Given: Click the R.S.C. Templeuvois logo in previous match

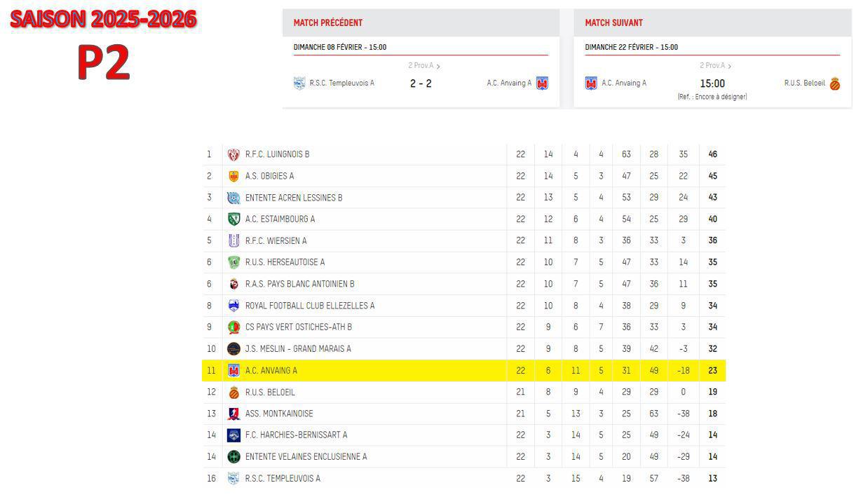Looking at the screenshot, I should [x=299, y=83].
